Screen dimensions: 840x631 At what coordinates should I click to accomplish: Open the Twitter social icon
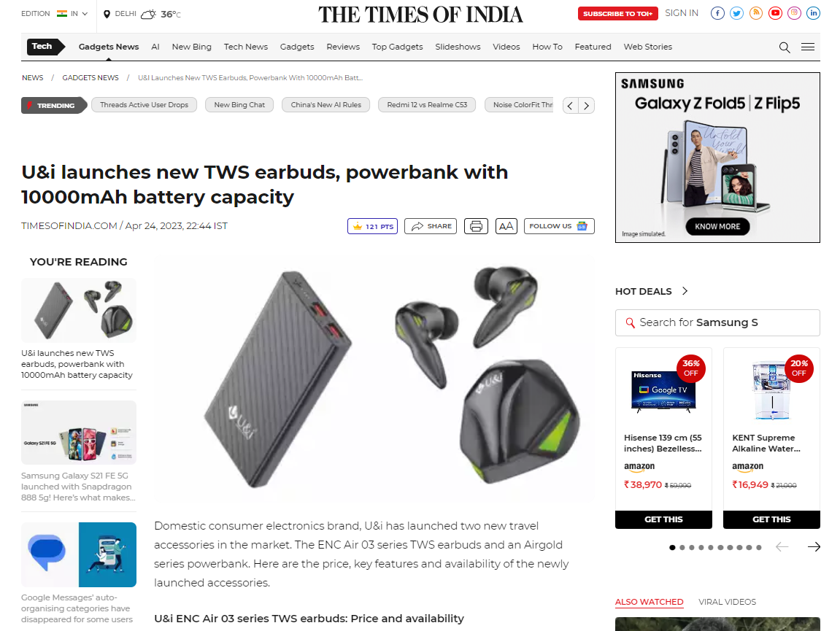(x=736, y=13)
